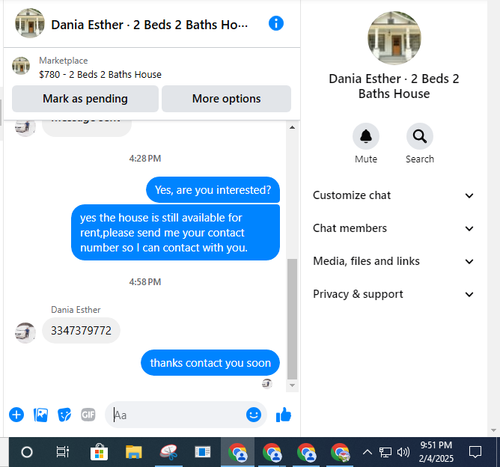Expand the Chat members section
The height and width of the screenshot is (467, 500).
[x=393, y=228]
